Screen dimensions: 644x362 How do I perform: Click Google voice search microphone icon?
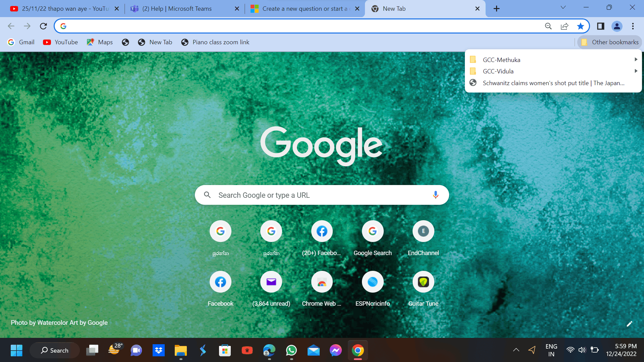click(x=435, y=195)
